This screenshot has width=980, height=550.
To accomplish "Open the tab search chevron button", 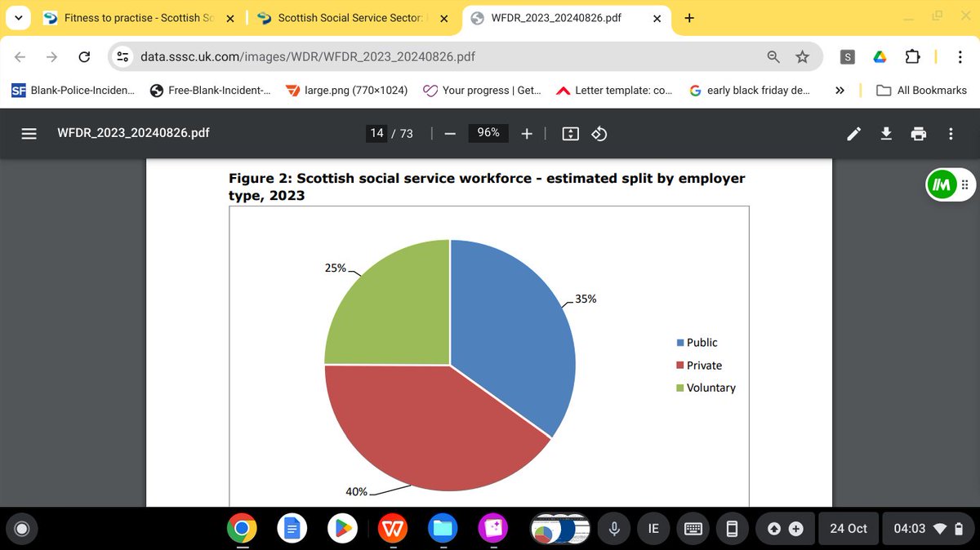I will pos(19,17).
